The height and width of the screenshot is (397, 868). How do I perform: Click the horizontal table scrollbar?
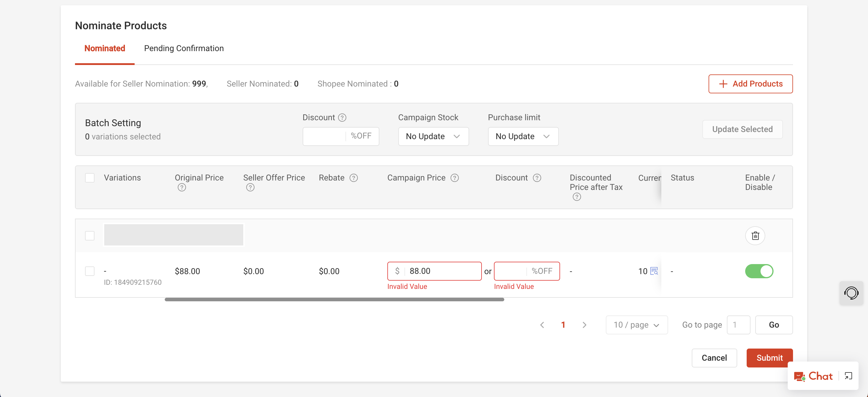click(x=334, y=299)
